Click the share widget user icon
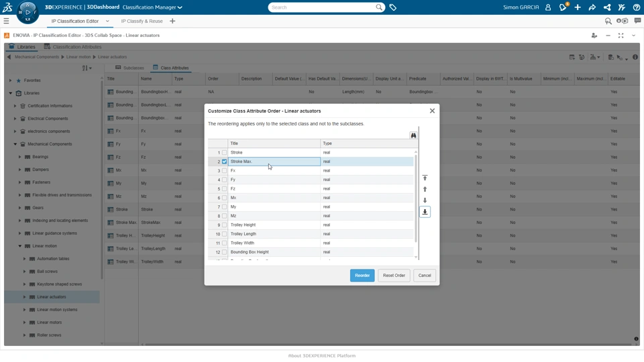 pyautogui.click(x=594, y=36)
